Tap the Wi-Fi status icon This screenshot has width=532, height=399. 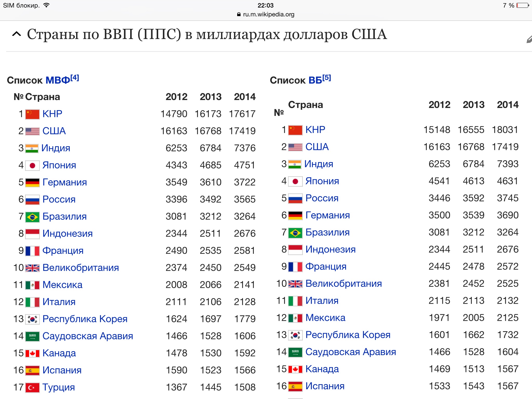46,5
